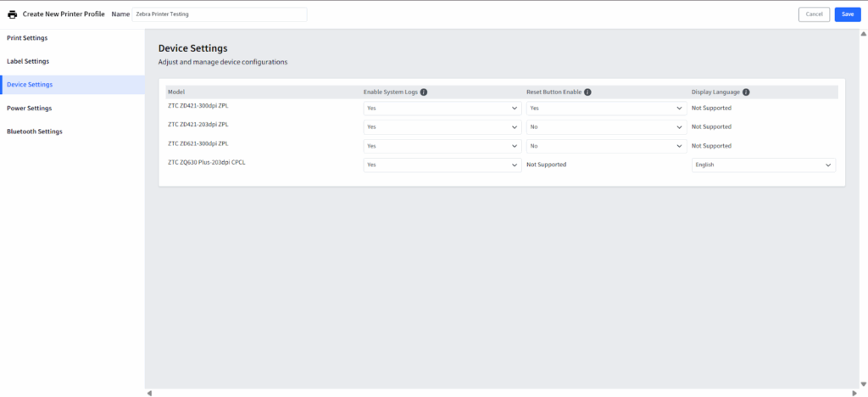Open Reset Button Enable dropdown for ZD621-300dpi
The image size is (868, 397).
click(x=605, y=146)
